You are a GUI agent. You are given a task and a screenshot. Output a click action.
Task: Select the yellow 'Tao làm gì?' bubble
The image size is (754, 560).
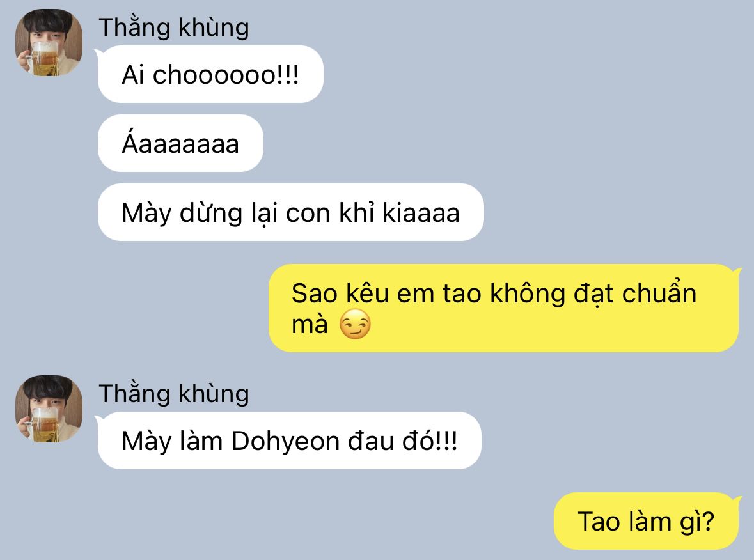coord(647,521)
